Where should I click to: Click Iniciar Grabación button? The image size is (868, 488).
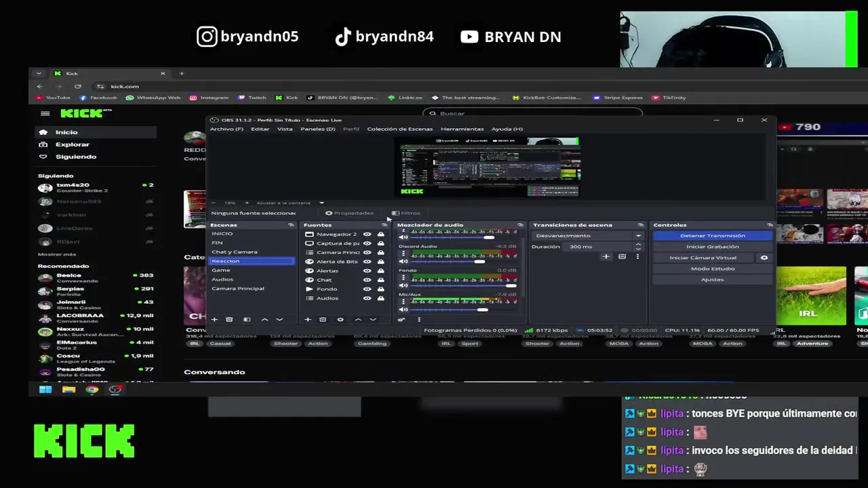(713, 247)
